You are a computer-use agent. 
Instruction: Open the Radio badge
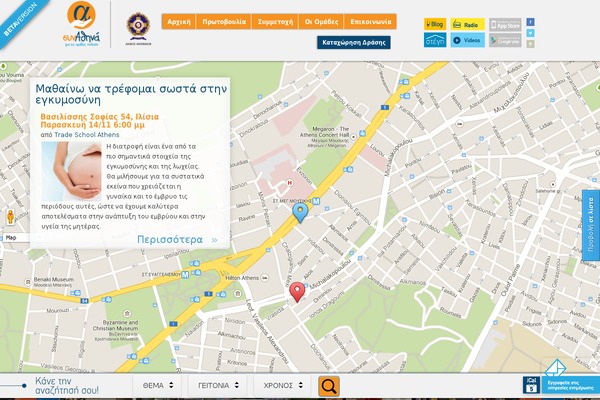click(467, 24)
